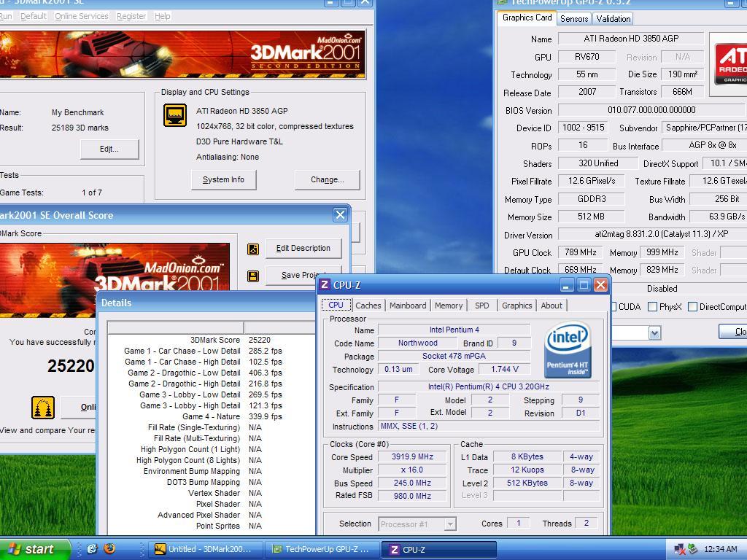Switch to the SPD tab in CPU-Z
Viewport: 747px width, 560px height.
coord(481,306)
